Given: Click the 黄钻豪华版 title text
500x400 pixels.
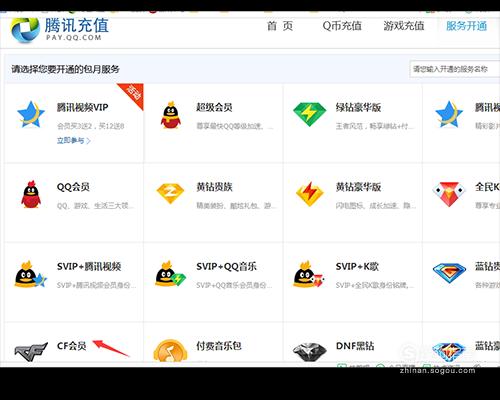Looking at the screenshot, I should [358, 187].
